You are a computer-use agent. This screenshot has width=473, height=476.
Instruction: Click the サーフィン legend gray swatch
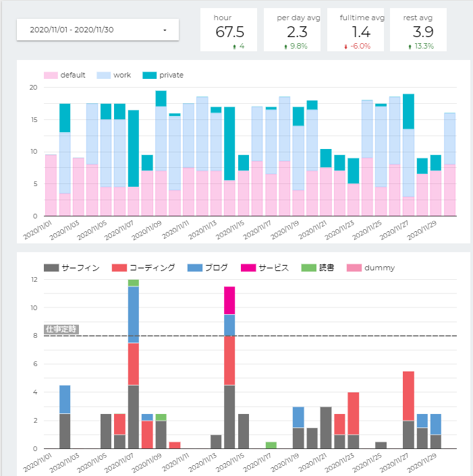point(51,268)
